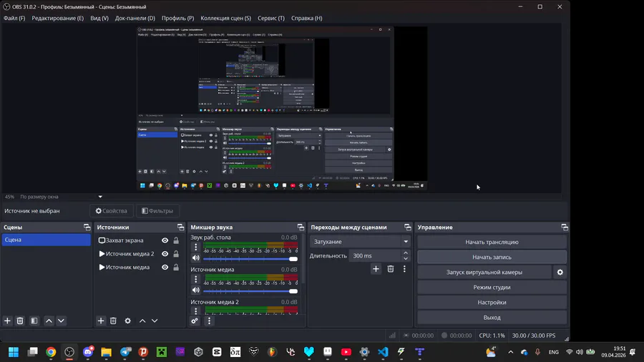Image resolution: width=644 pixels, height=362 pixels.
Task: Open the Фильтры source button
Action: 157,211
